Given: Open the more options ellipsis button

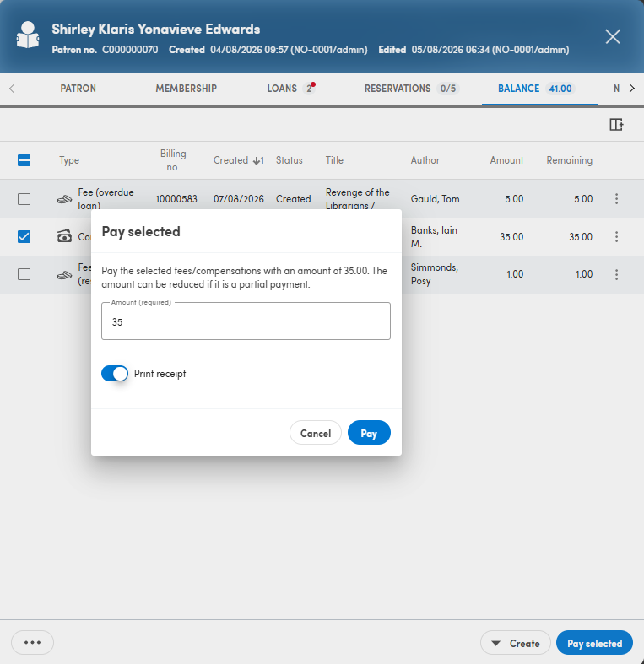Looking at the screenshot, I should click(32, 642).
